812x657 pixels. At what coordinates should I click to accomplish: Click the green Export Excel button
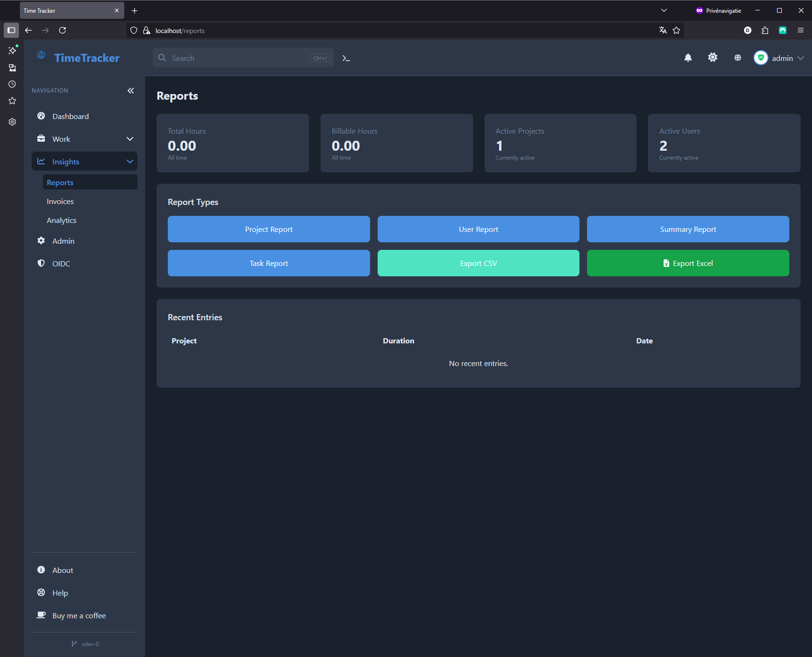click(x=688, y=263)
